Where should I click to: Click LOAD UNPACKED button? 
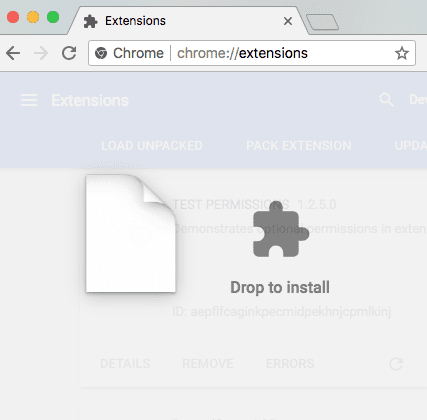click(x=152, y=146)
